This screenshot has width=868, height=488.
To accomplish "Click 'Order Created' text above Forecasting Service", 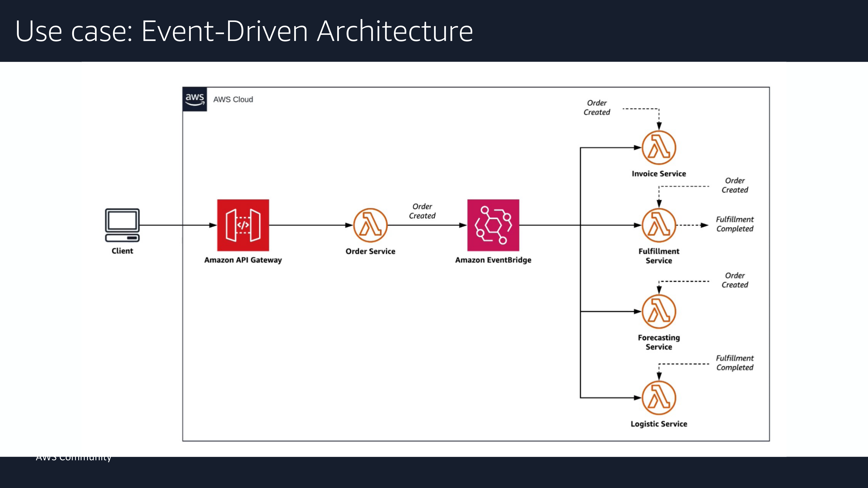I will coord(735,280).
